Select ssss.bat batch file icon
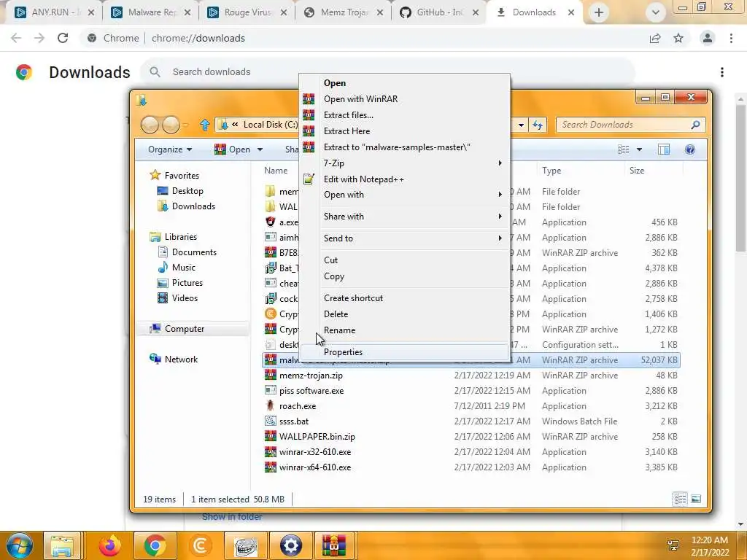This screenshot has height=560, width=747. [270, 421]
